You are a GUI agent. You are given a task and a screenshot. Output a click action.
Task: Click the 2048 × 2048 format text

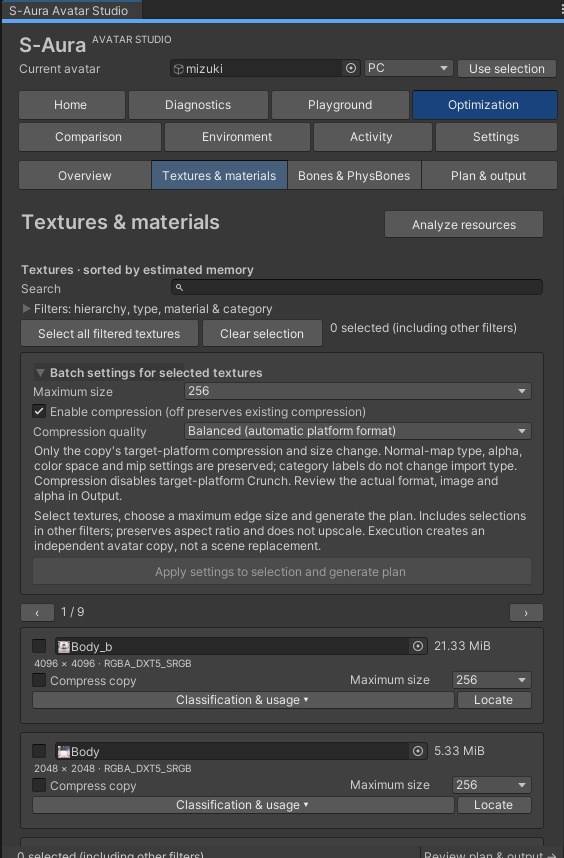tap(113, 768)
